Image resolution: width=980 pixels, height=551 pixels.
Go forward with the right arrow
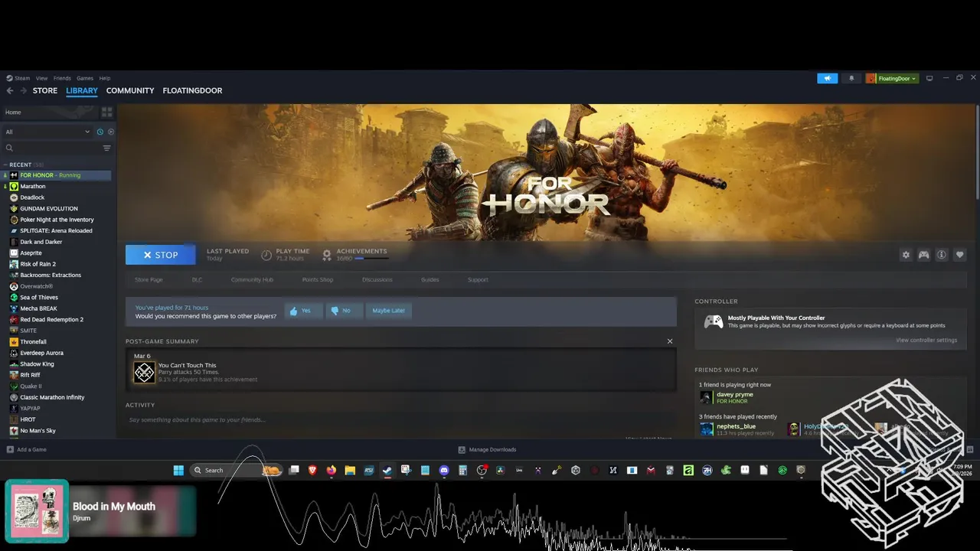pyautogui.click(x=24, y=90)
